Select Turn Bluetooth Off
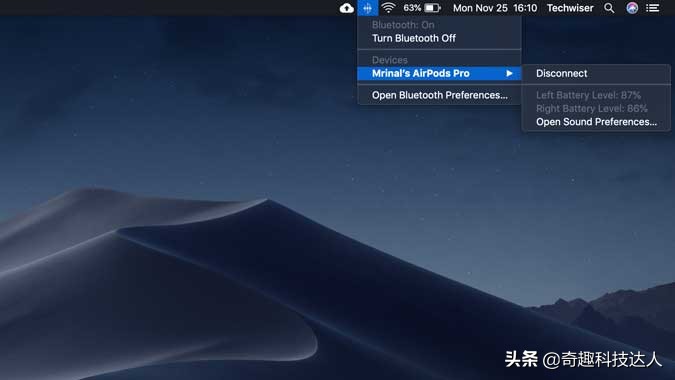This screenshot has width=675, height=380. [x=439, y=38]
